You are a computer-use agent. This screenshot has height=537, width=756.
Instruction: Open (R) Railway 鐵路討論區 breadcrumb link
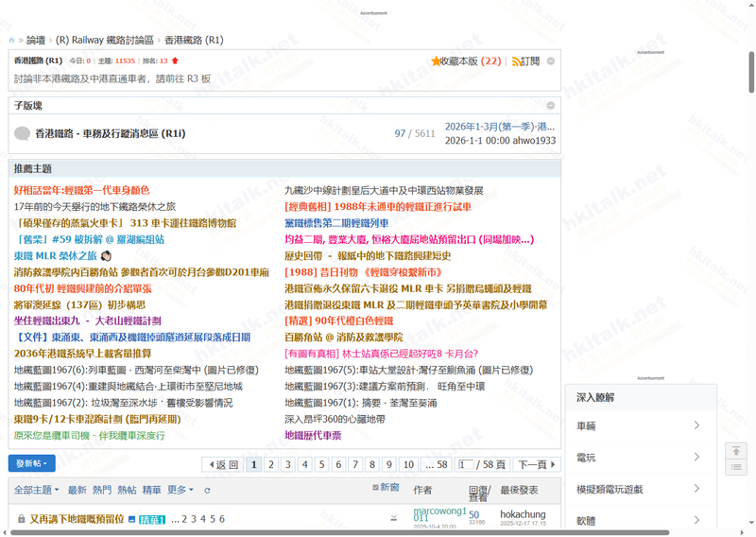[x=105, y=40]
